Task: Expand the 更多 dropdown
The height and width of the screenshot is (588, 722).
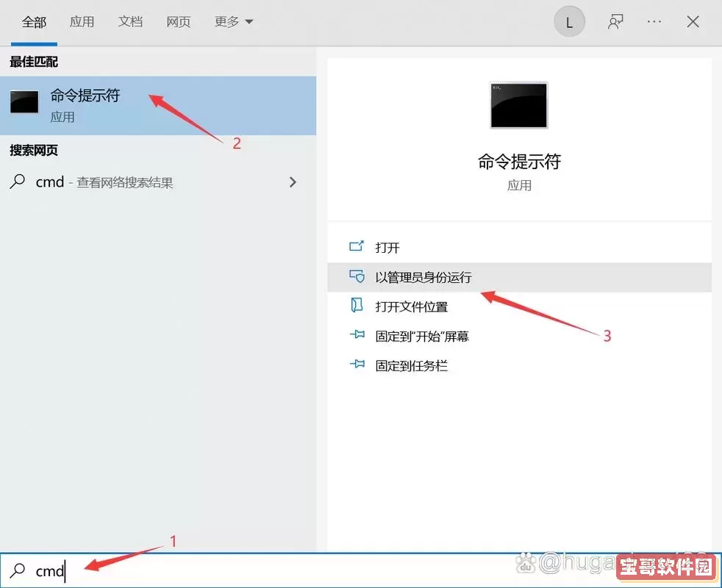Action: pyautogui.click(x=234, y=21)
